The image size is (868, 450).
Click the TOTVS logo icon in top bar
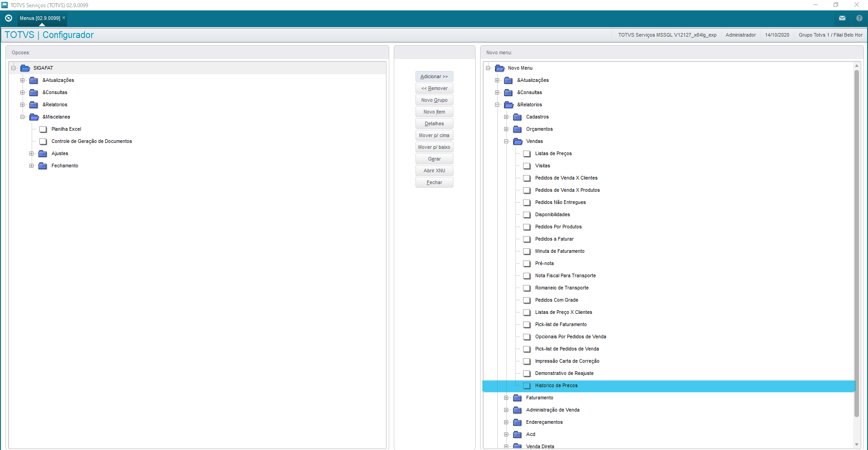[9, 18]
